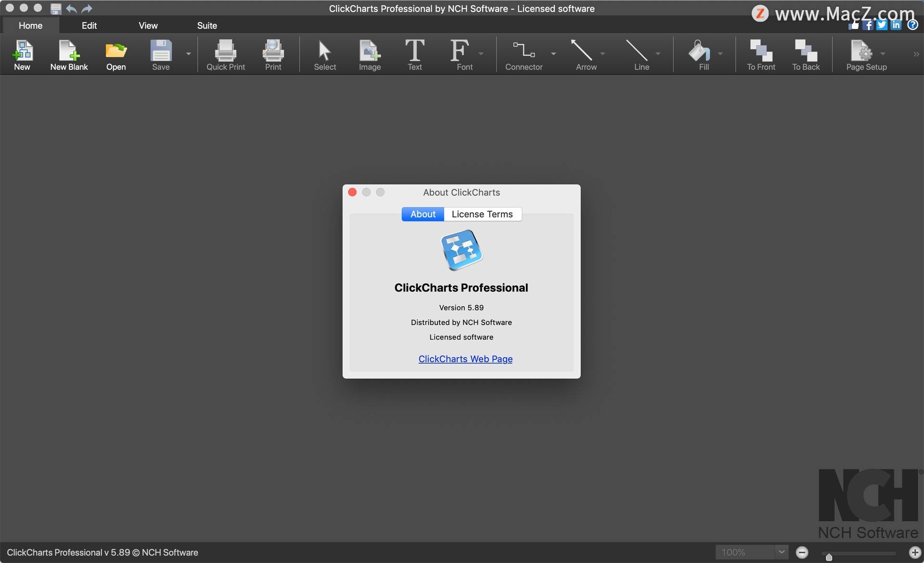Send object To Back

(x=806, y=54)
